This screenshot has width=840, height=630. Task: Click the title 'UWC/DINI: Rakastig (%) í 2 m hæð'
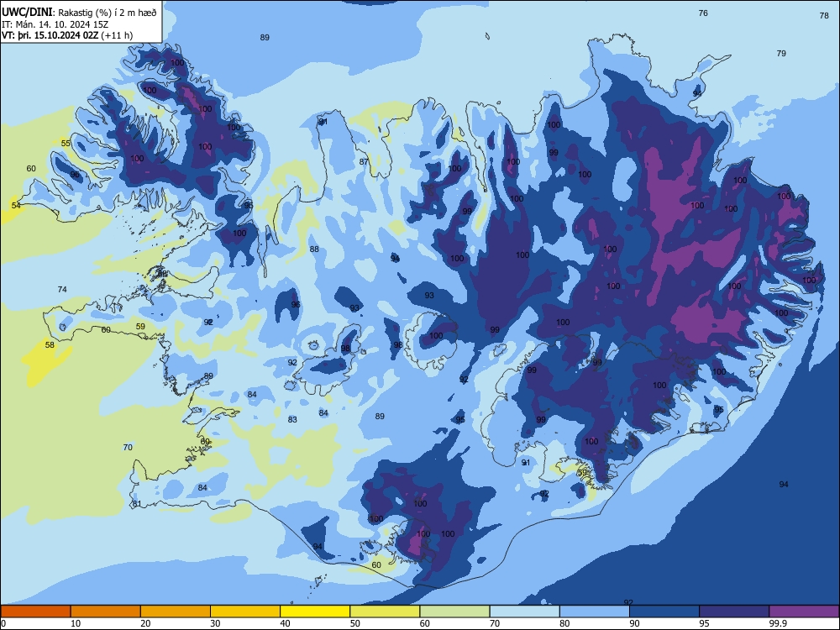79,13
